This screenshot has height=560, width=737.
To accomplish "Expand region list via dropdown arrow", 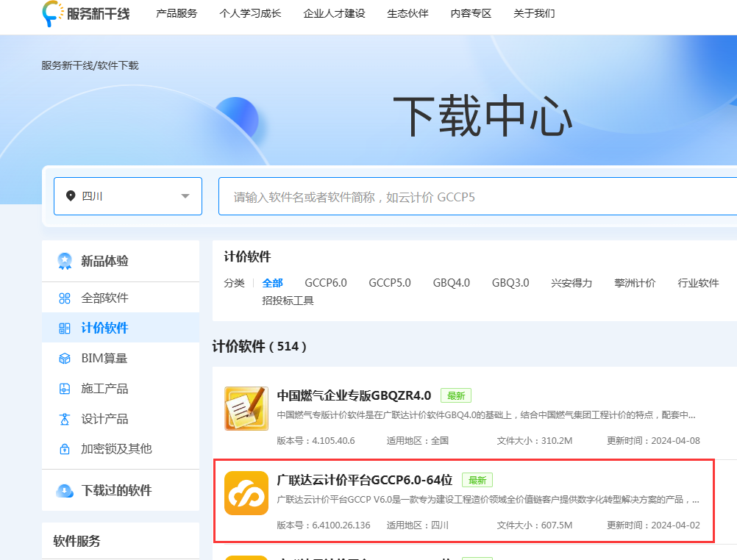I will [x=185, y=196].
